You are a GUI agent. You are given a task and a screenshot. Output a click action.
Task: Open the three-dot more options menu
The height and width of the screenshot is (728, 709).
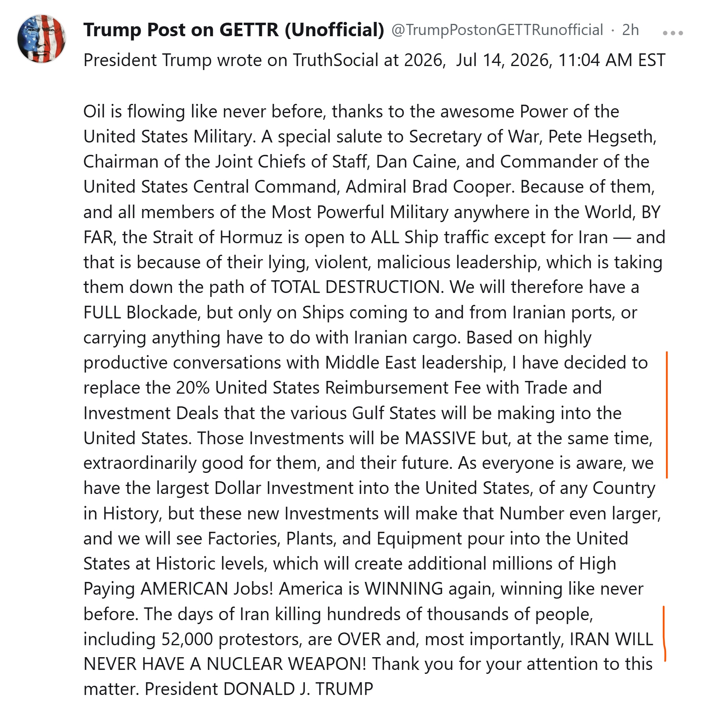[673, 33]
